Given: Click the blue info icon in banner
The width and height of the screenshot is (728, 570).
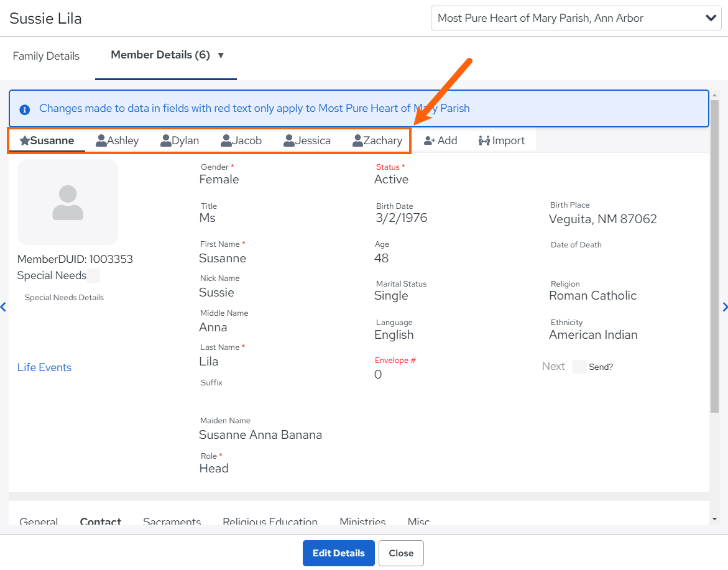Looking at the screenshot, I should coord(25,109).
